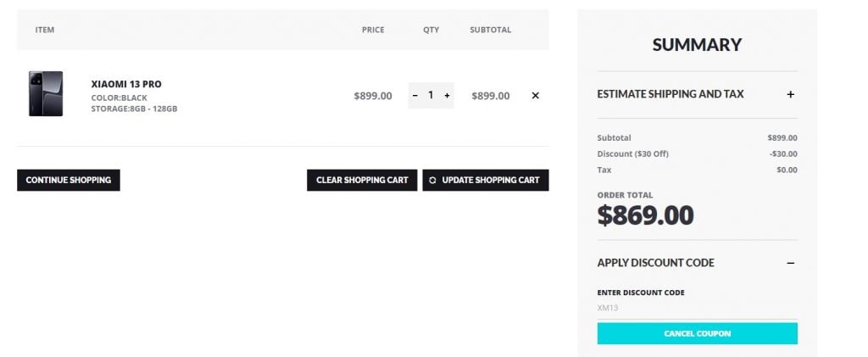Click the $869.00 order total amount
The image size is (868, 357).
pyautogui.click(x=645, y=215)
